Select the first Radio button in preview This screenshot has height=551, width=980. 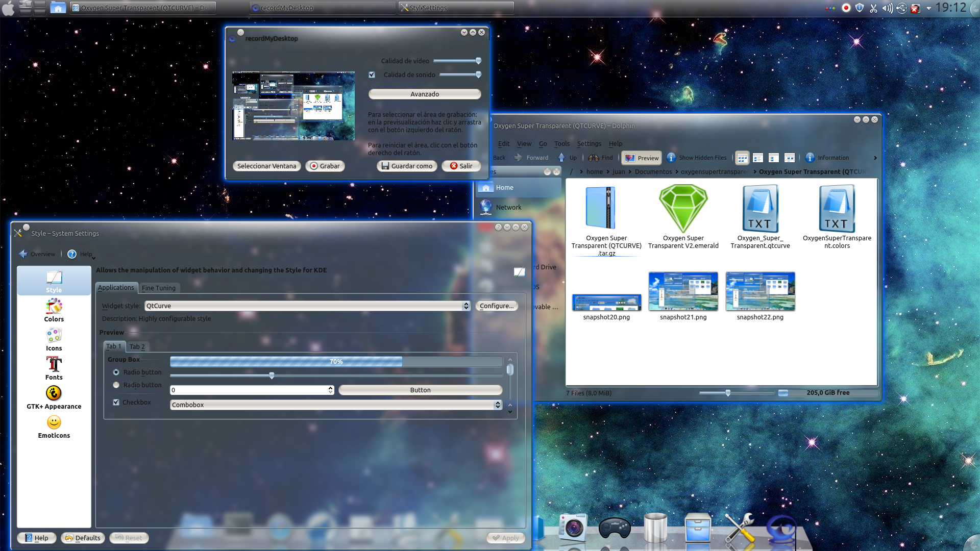(116, 372)
